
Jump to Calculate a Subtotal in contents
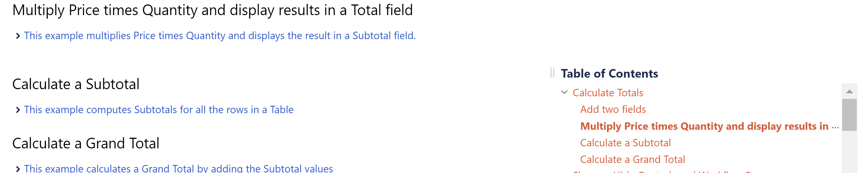click(625, 143)
